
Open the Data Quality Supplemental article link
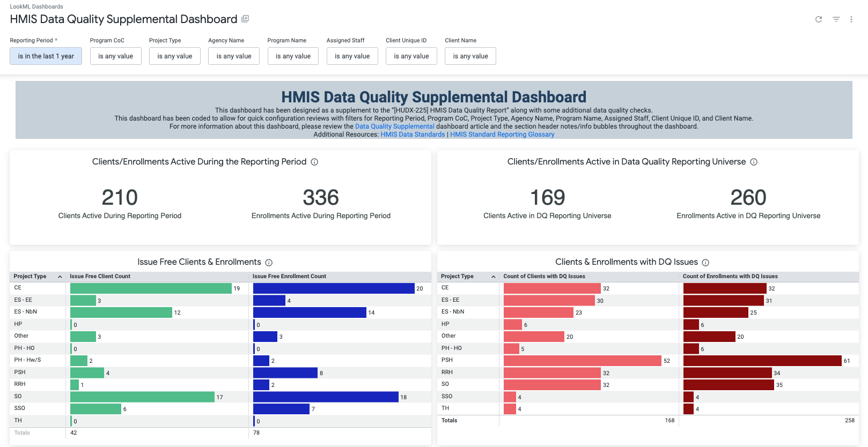[394, 126]
